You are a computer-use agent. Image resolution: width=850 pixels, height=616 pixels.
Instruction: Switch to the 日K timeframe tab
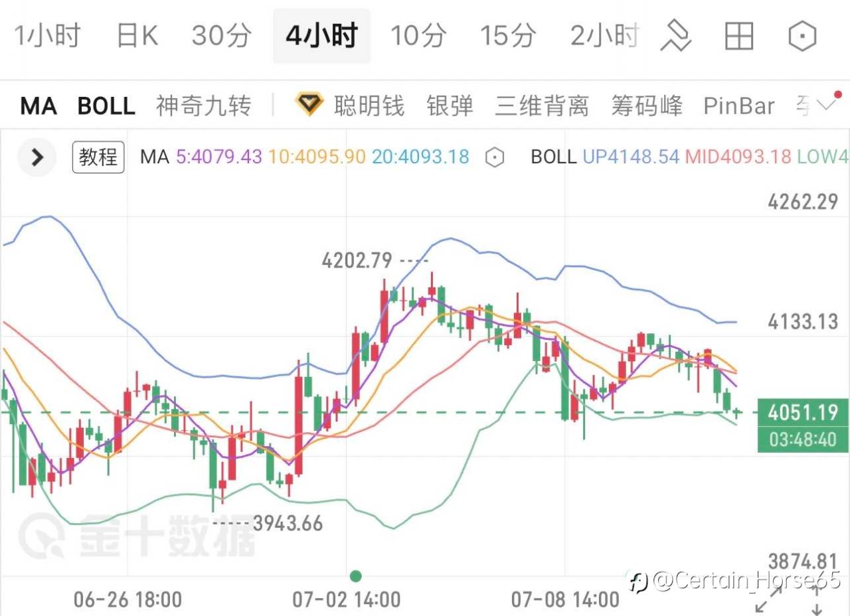137,35
